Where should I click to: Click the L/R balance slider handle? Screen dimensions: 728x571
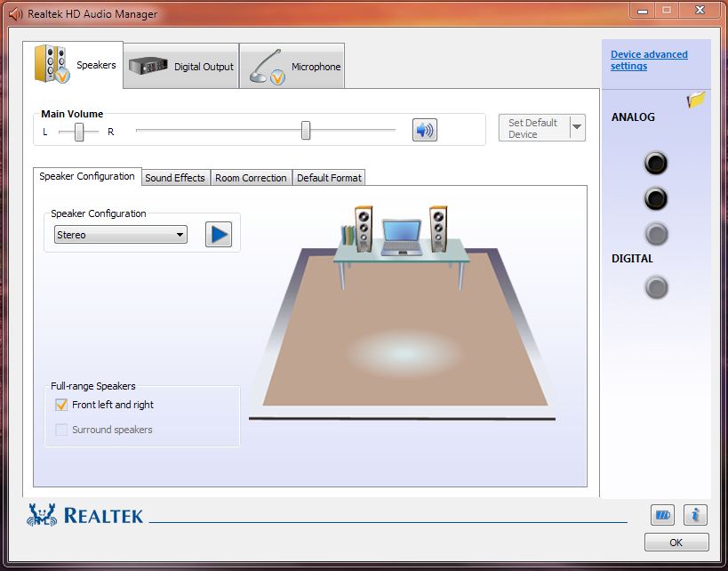click(79, 132)
